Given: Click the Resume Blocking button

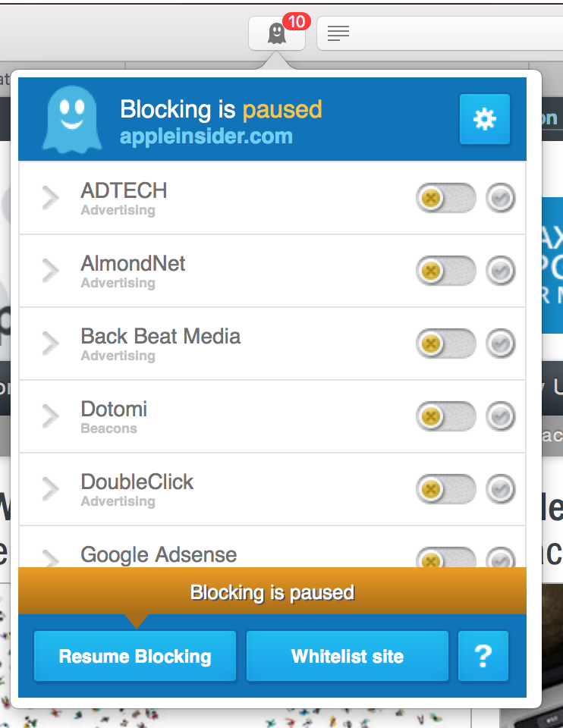Looking at the screenshot, I should point(135,656).
